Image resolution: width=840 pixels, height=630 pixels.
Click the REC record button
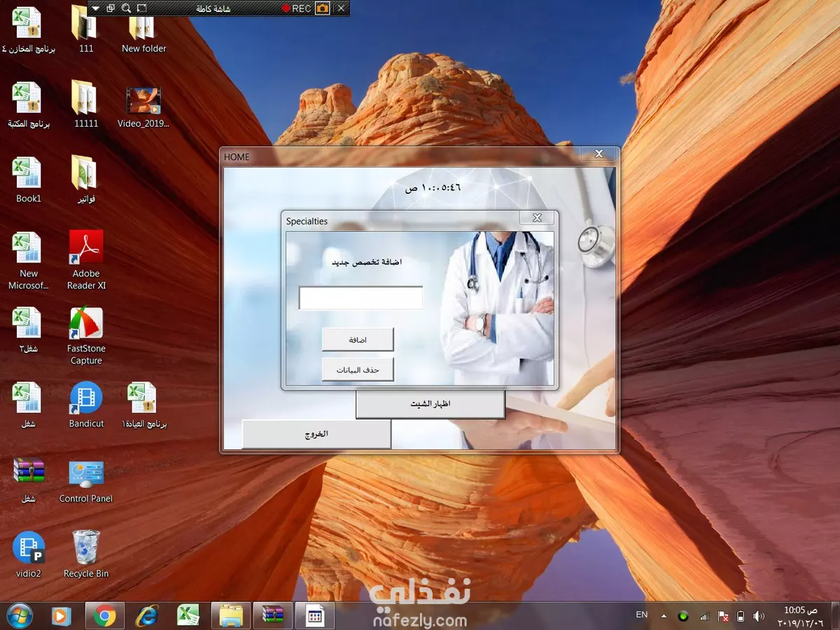tap(297, 8)
